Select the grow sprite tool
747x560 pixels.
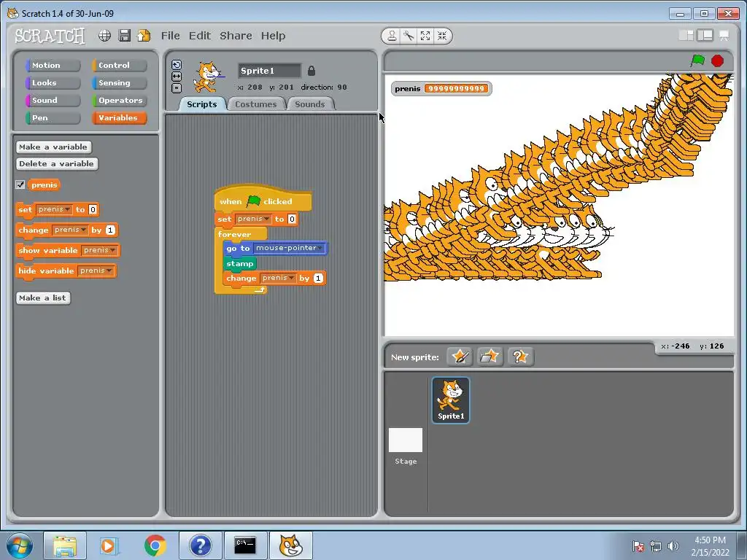point(425,36)
